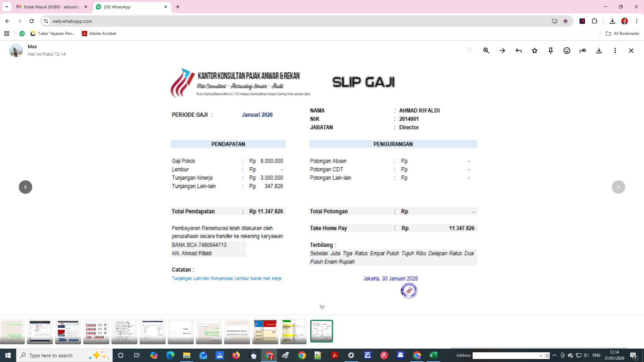React with an emoji to this image

[567, 51]
